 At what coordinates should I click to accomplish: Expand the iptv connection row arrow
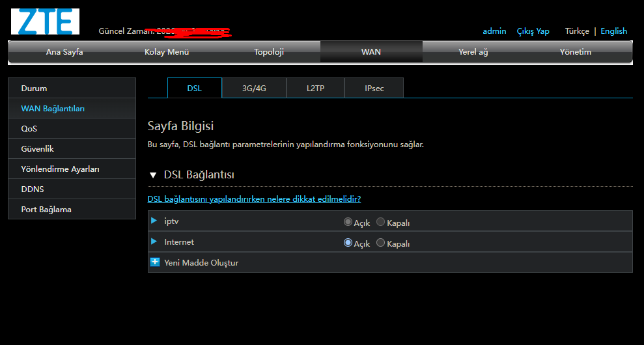point(154,221)
